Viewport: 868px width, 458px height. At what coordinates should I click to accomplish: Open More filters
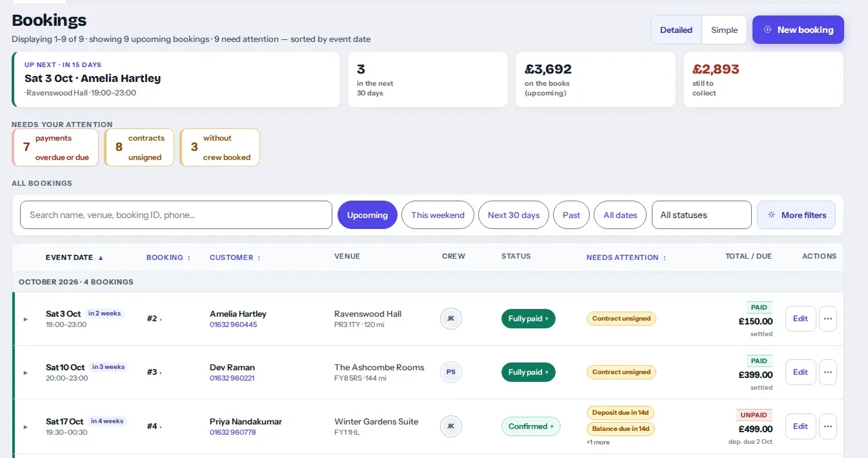pos(796,215)
